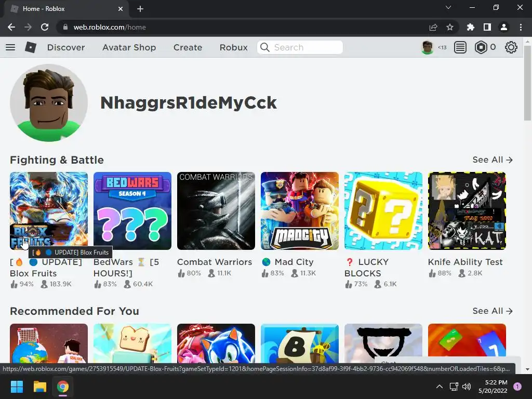Open the settings gear icon
Viewport: 532px width, 399px height.
(x=511, y=47)
